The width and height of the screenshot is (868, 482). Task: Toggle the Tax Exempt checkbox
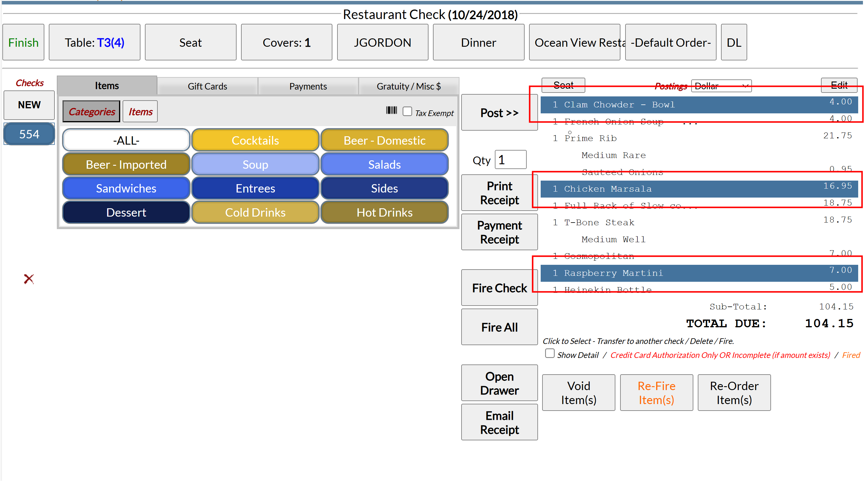pyautogui.click(x=407, y=112)
